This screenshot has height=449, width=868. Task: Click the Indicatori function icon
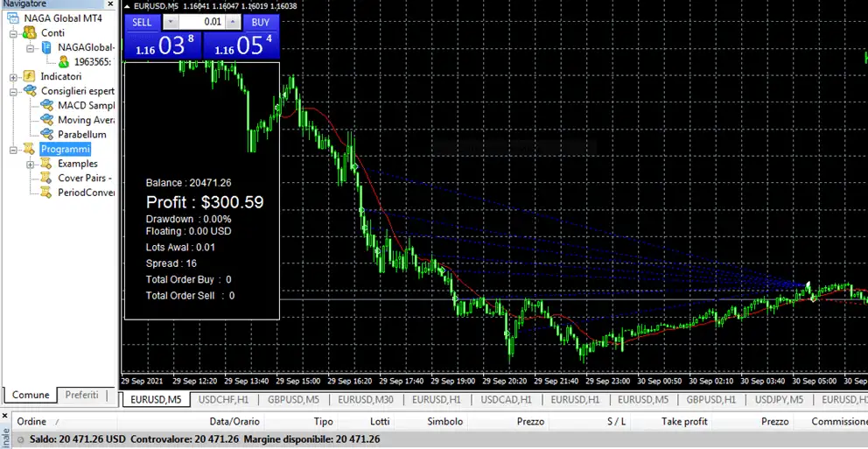pyautogui.click(x=29, y=77)
